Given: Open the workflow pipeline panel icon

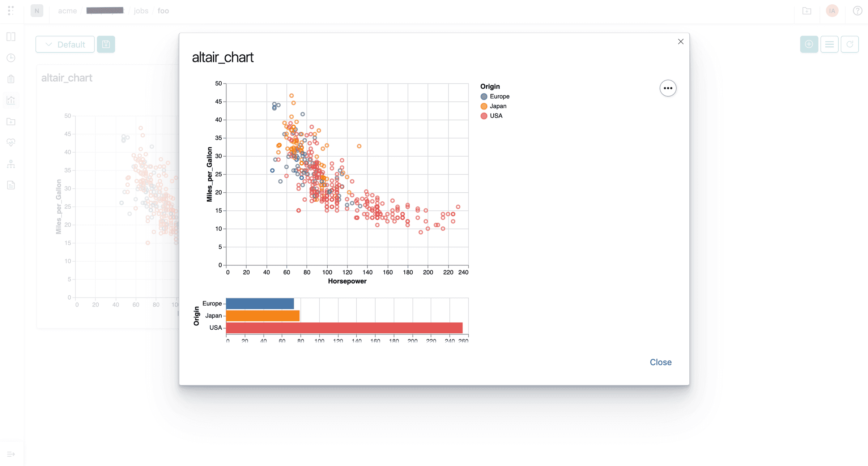Looking at the screenshot, I should click(x=11, y=164).
